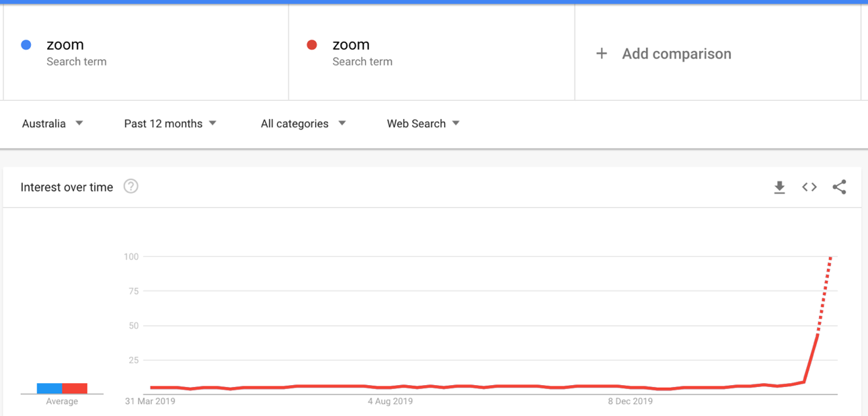868x416 pixels.
Task: Click the 4 Aug 2019 axis label
Action: pos(390,401)
